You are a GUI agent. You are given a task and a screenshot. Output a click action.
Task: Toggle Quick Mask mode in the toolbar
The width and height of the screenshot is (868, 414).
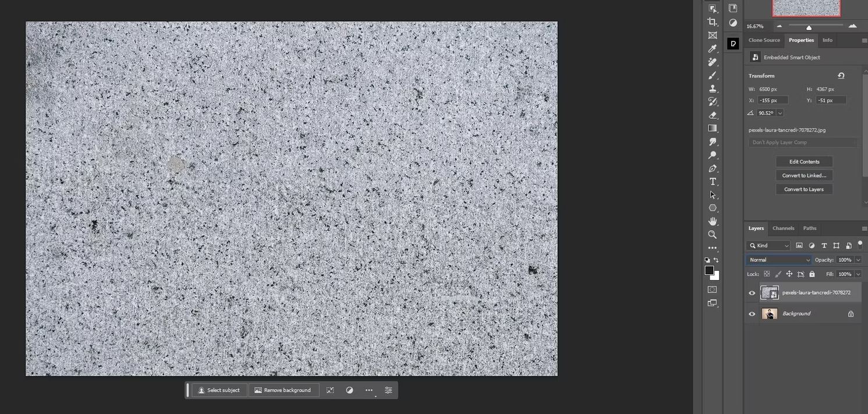pyautogui.click(x=712, y=289)
